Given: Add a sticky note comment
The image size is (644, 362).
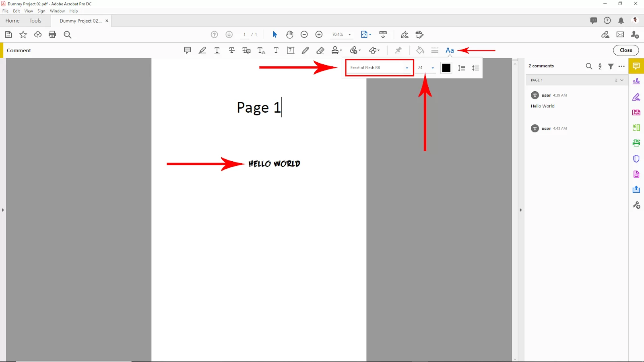Looking at the screenshot, I should pos(188,50).
